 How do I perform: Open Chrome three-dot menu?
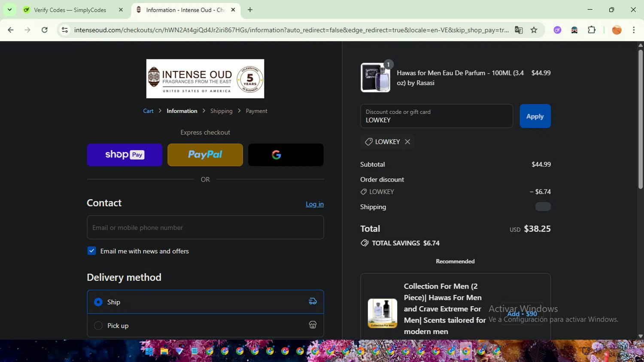[634, 30]
